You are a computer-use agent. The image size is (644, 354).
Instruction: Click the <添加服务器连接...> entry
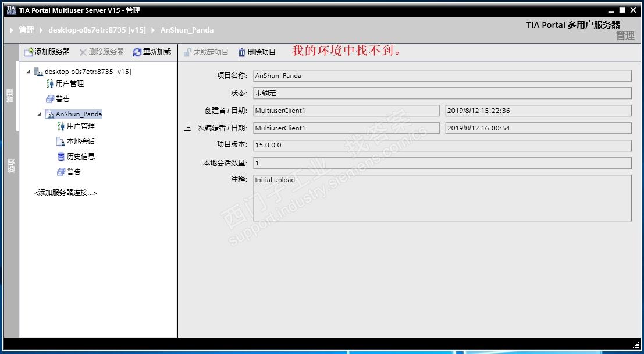click(x=66, y=193)
